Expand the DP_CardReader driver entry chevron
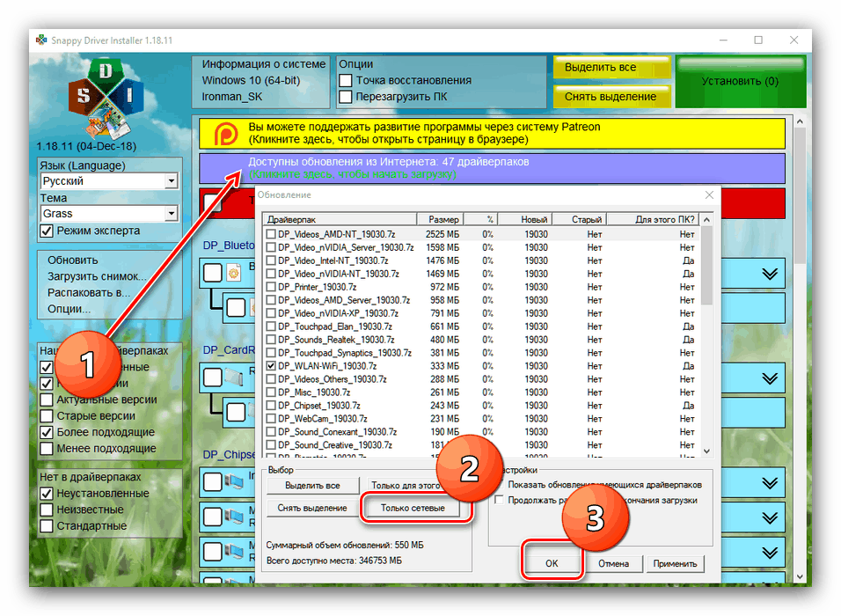 click(x=770, y=378)
